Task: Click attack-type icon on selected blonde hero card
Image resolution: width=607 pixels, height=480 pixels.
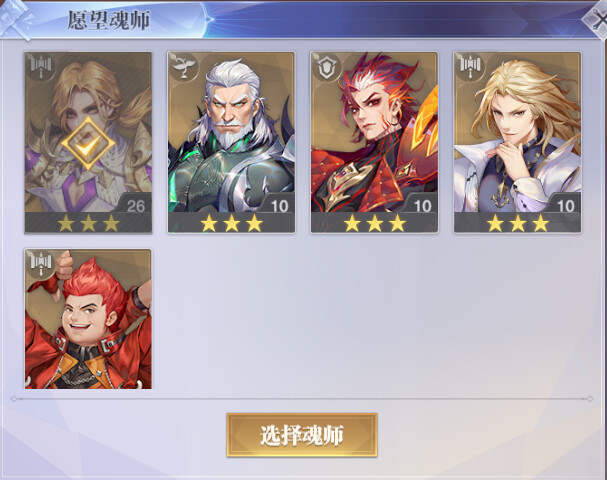Action: 41,66
